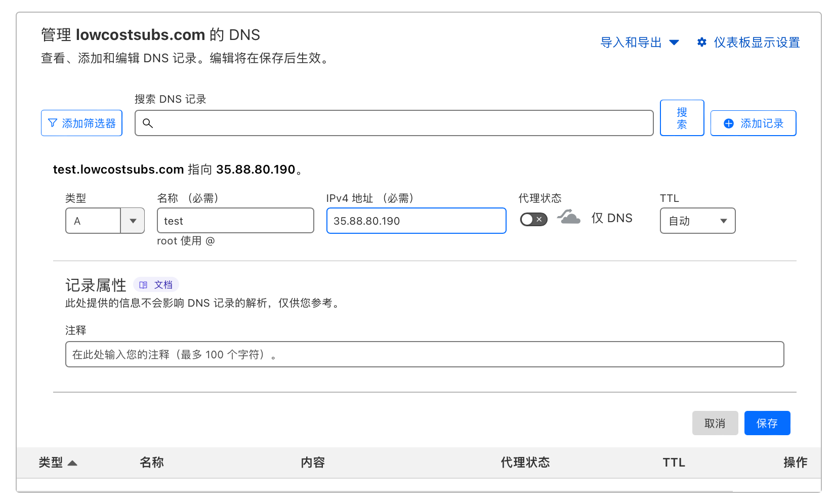Click the 仅 DNS status text

point(612,218)
